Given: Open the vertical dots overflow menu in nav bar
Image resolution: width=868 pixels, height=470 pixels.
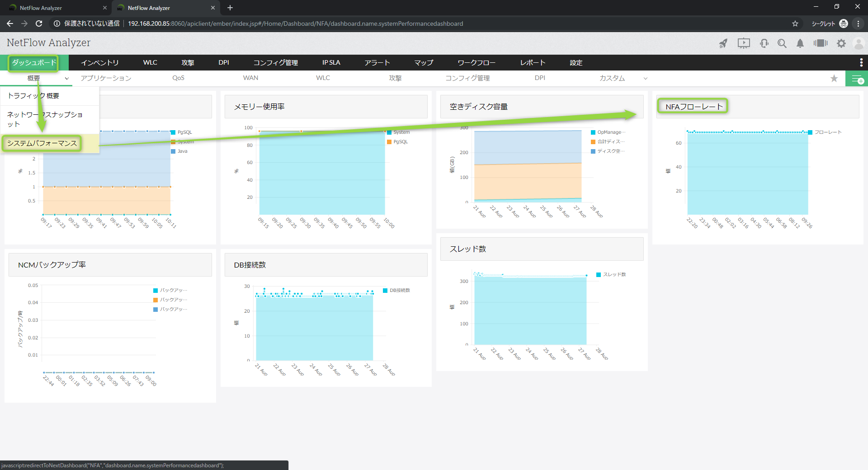Looking at the screenshot, I should click(861, 62).
